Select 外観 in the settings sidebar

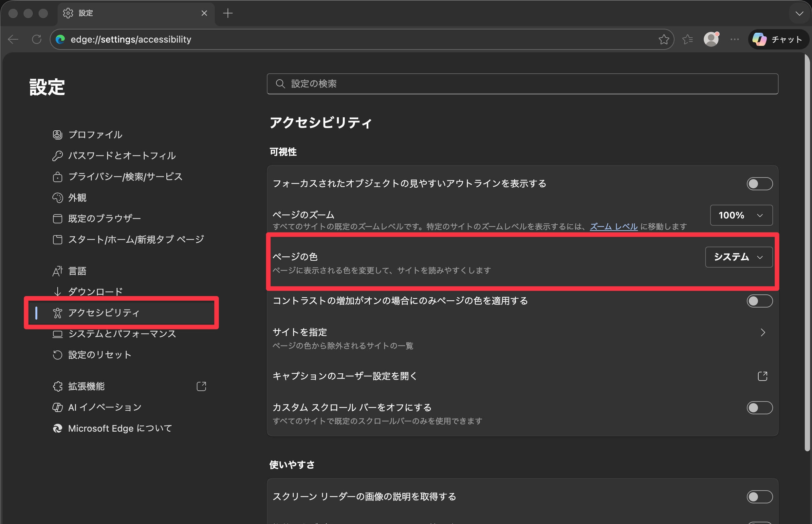77,198
